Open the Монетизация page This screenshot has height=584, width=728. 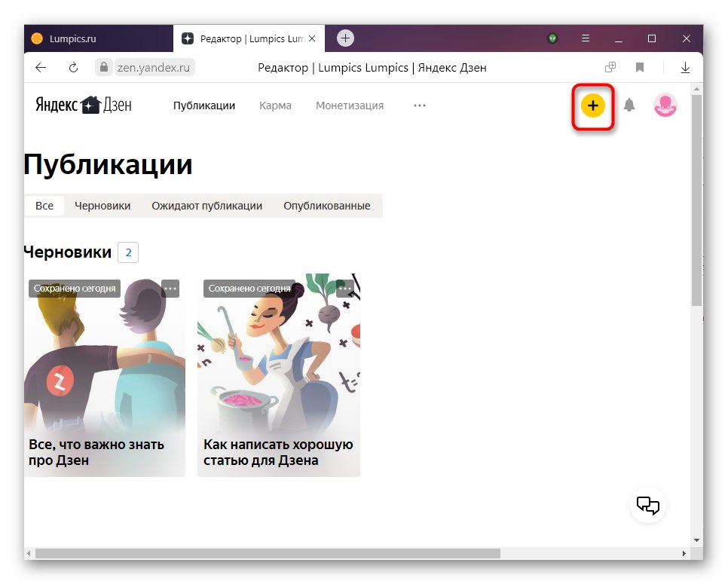[349, 106]
